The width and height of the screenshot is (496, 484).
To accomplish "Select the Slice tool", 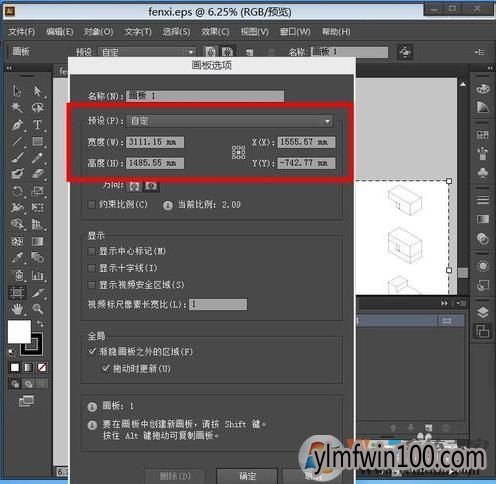I will pos(37,292).
